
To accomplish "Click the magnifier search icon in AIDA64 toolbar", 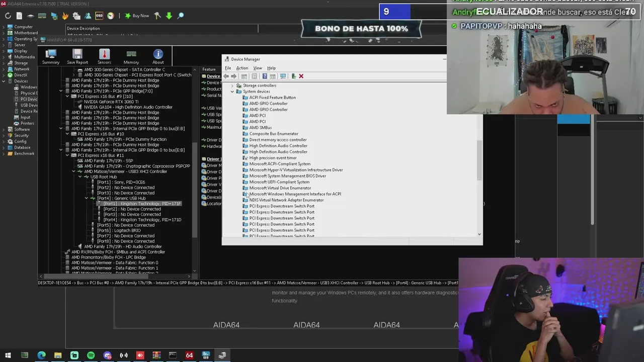I will pyautogui.click(x=180, y=16).
